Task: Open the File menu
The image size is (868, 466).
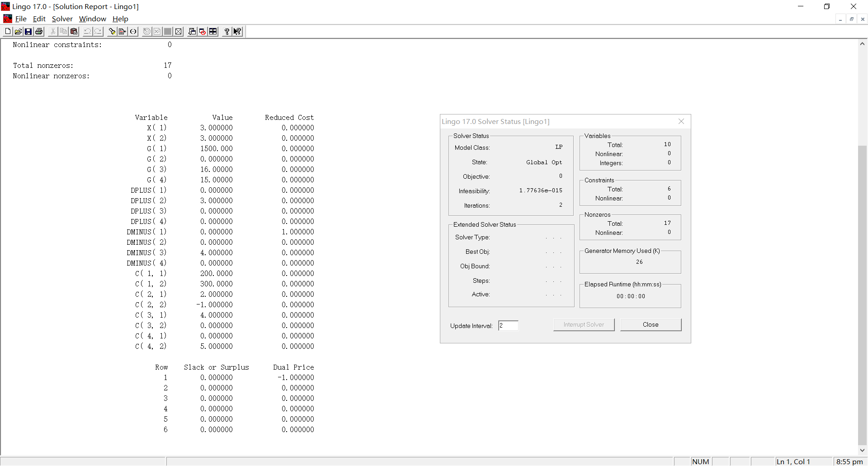Action: (x=21, y=19)
